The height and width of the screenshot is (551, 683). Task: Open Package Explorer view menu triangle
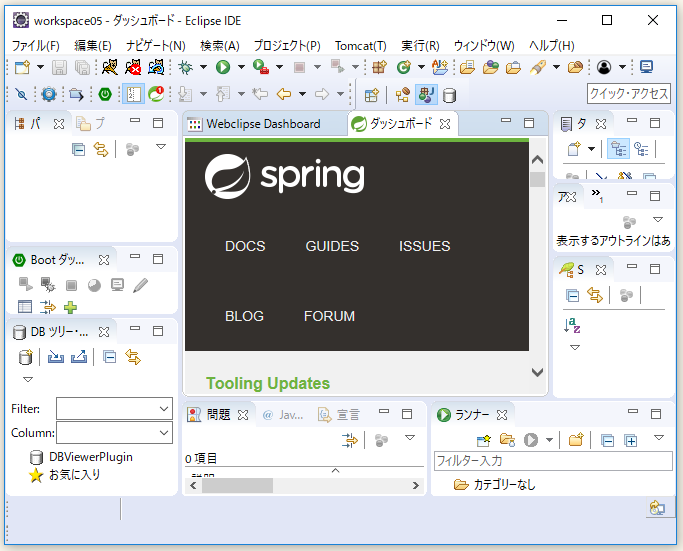(x=161, y=147)
